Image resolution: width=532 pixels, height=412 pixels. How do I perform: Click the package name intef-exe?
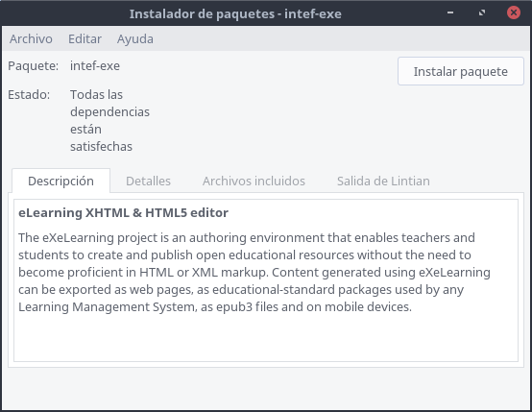(95, 66)
